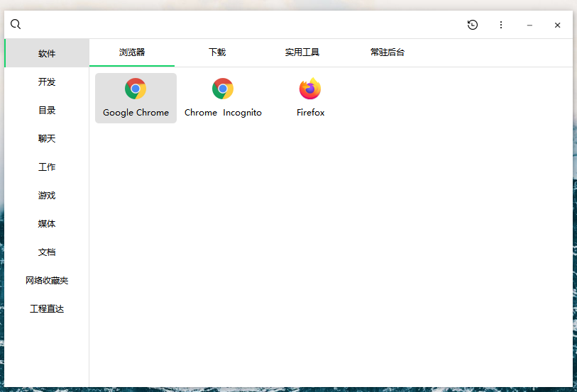Focus the search input field
Viewport: 577px width, 392px height.
point(241,25)
